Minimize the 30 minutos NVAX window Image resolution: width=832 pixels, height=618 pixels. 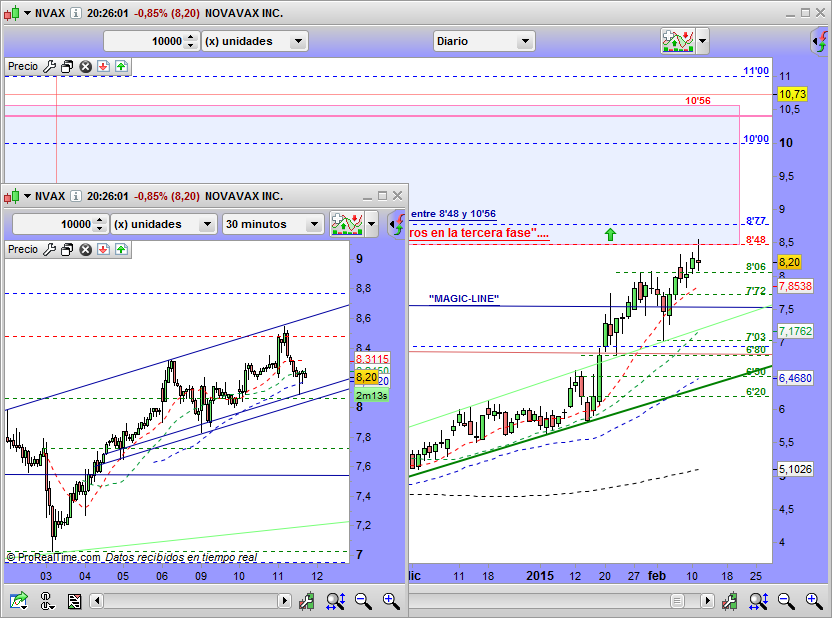pyautogui.click(x=367, y=196)
